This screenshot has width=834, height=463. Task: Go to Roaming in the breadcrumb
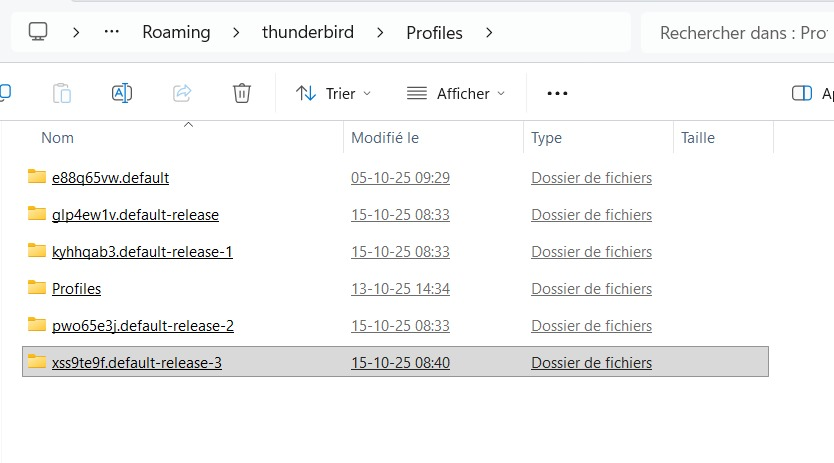point(176,32)
